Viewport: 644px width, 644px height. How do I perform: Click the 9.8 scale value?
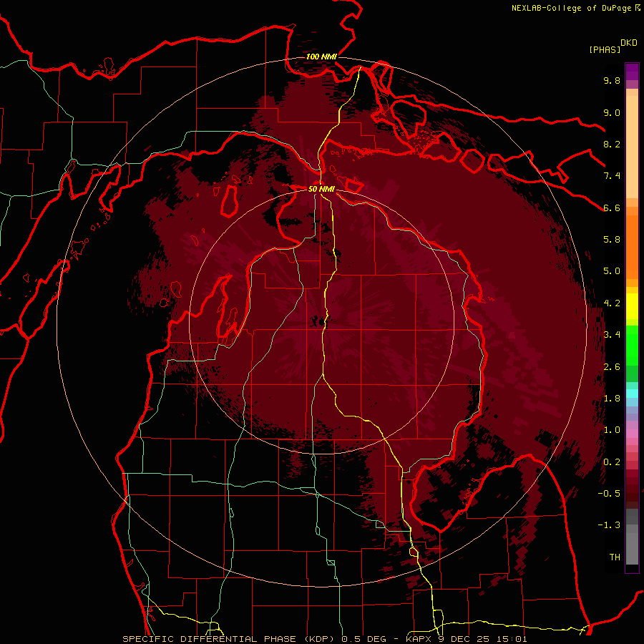pos(612,80)
